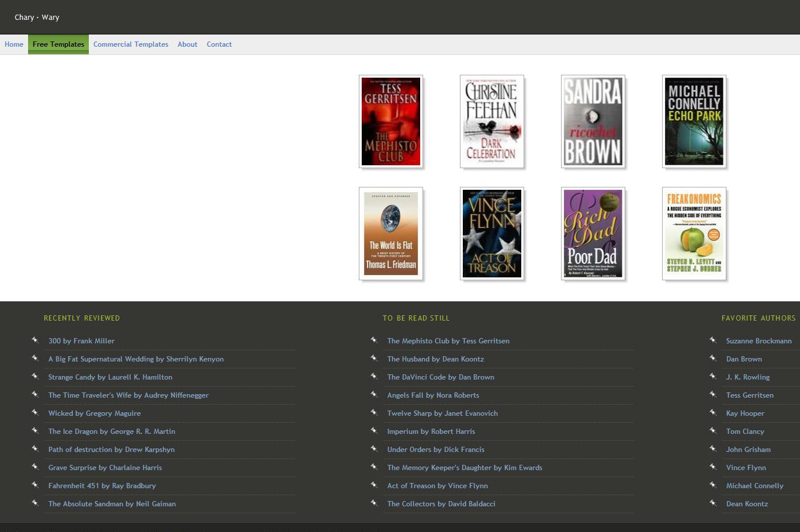This screenshot has width=800, height=532.
Task: Click the pin icon beside The Collectors
Action: 374,503
